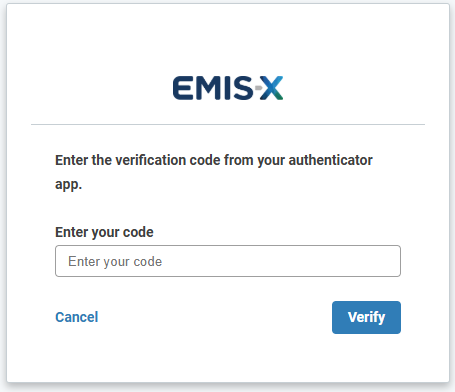Click the Cancel link
Viewport: 455px width, 392px height.
click(x=77, y=317)
